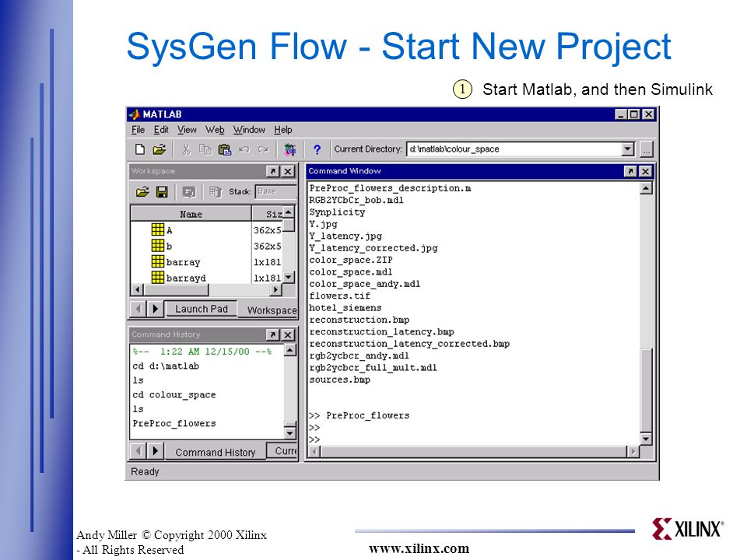The image size is (747, 560).
Task: Click the Open selection icon in Workspace toolbar
Action: tap(188, 192)
